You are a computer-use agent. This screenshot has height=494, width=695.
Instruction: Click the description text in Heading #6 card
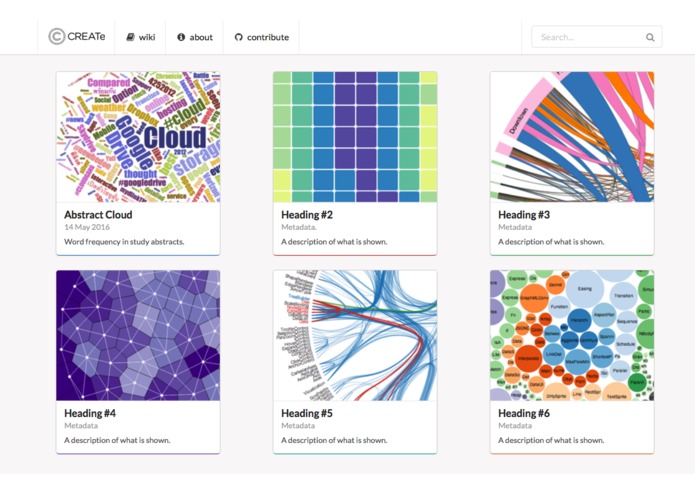551,440
